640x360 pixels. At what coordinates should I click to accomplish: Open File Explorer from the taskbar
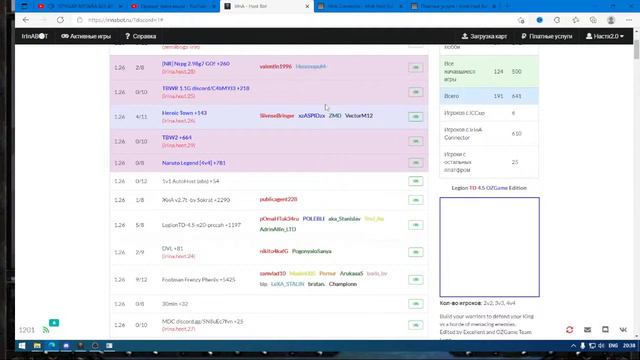37,346
